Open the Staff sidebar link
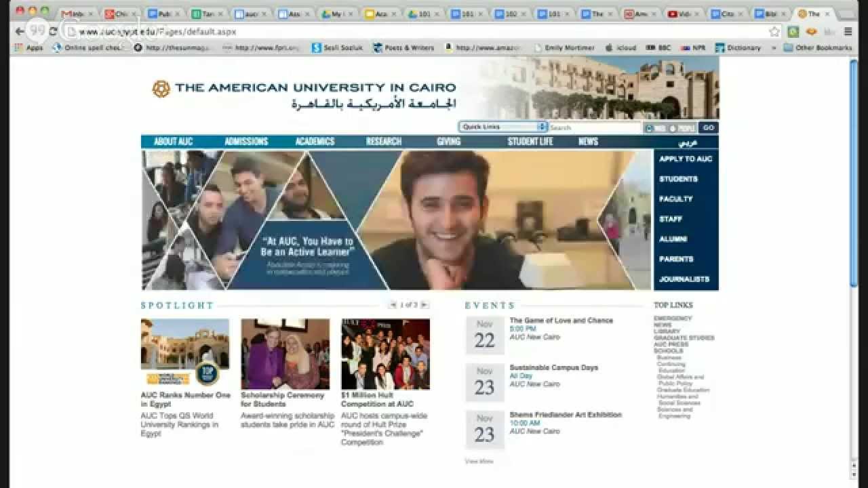868x488 pixels. pyautogui.click(x=670, y=219)
